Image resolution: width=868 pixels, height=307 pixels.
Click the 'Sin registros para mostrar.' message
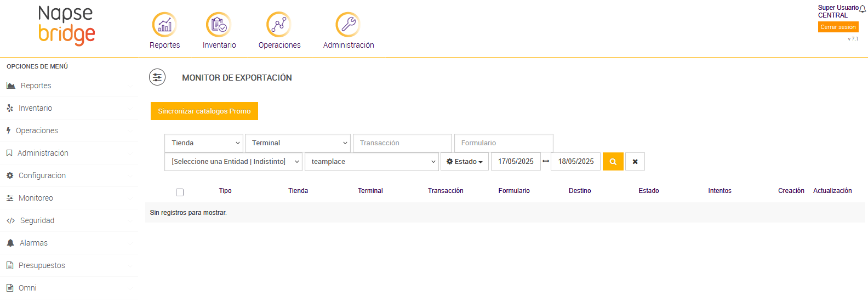(x=189, y=213)
